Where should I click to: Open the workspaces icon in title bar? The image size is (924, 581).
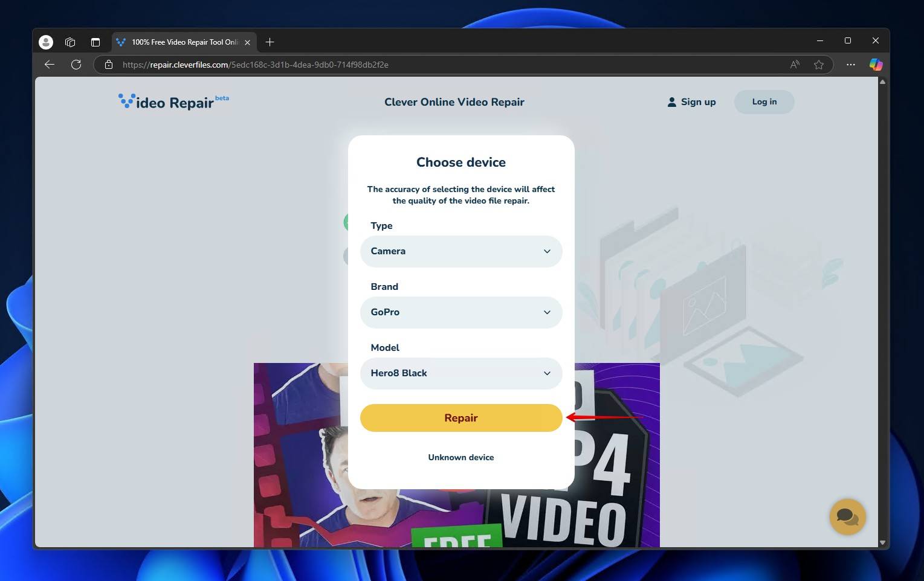pyautogui.click(x=70, y=42)
